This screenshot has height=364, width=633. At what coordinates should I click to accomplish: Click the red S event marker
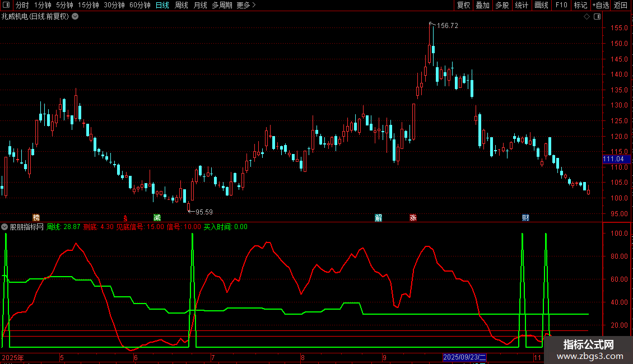point(125,218)
